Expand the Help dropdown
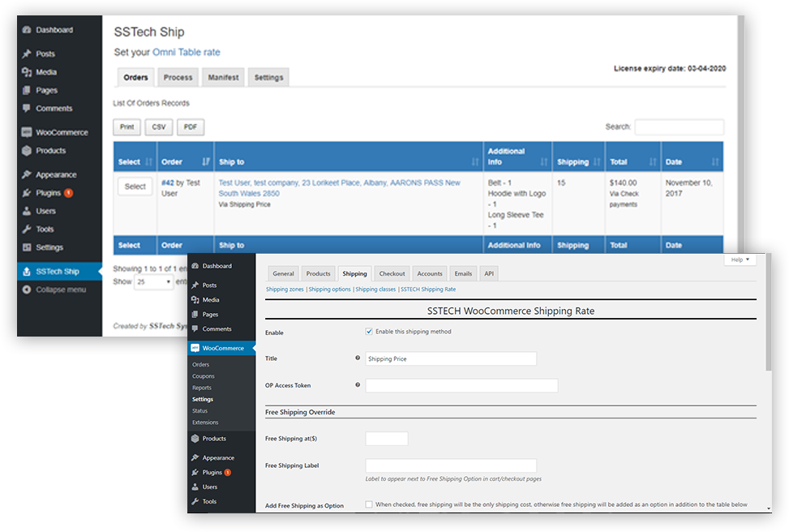 [740, 260]
